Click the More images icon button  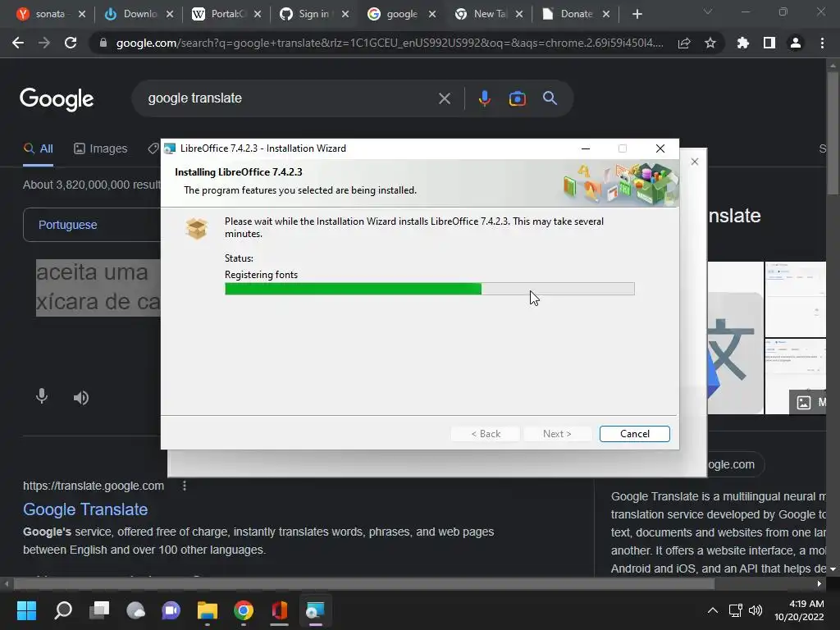coord(807,402)
